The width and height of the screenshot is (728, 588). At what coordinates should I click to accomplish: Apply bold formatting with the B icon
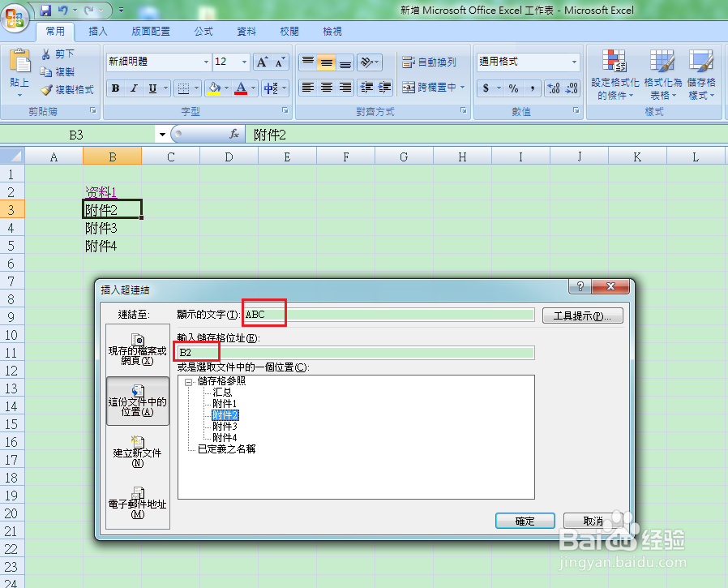pyautogui.click(x=115, y=88)
